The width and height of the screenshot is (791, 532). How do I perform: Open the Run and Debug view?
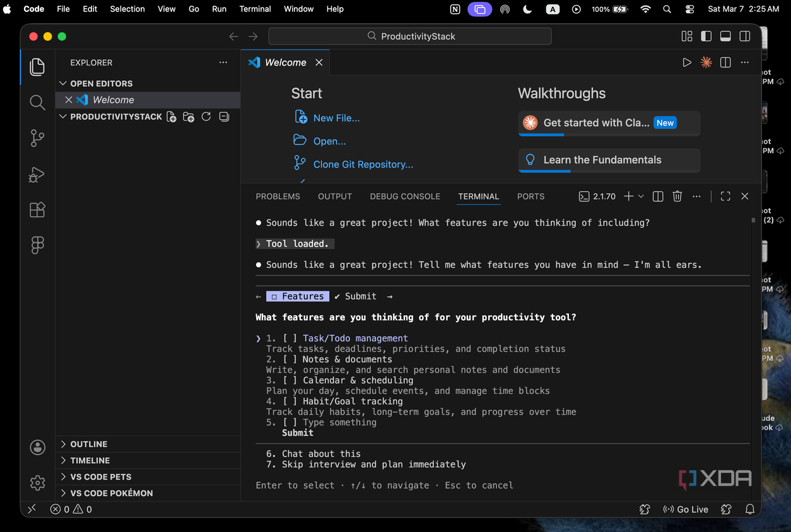point(37,174)
